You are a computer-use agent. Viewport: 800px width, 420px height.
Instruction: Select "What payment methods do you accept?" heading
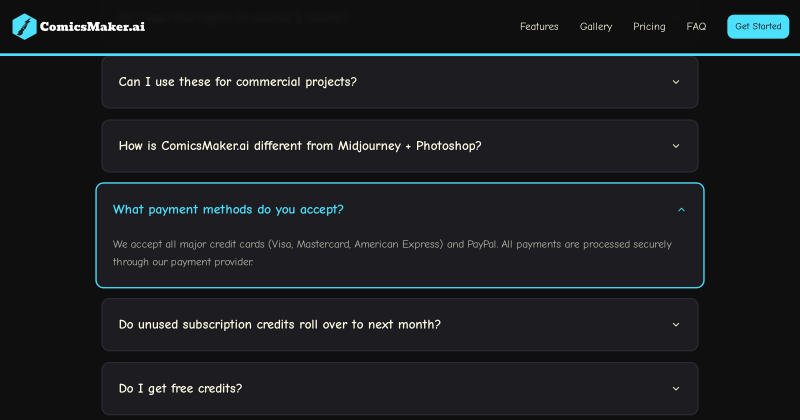click(x=228, y=210)
